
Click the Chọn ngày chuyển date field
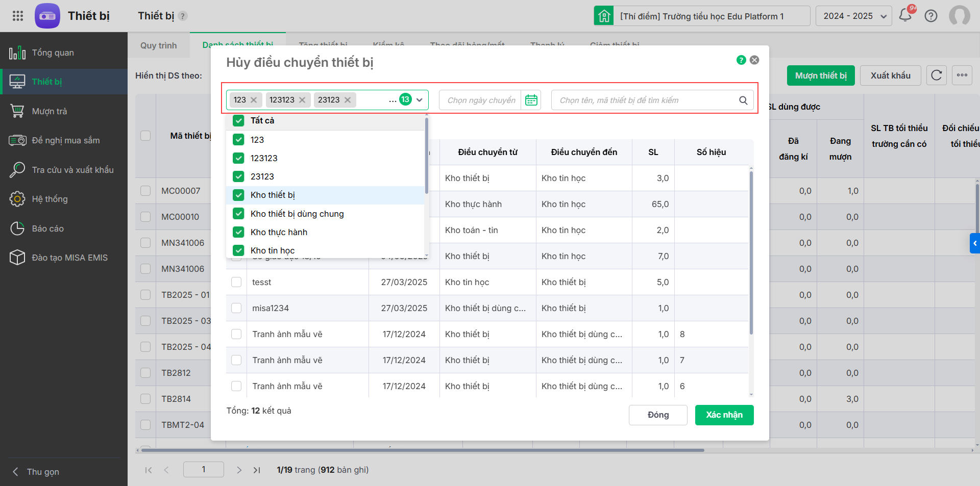tap(480, 100)
